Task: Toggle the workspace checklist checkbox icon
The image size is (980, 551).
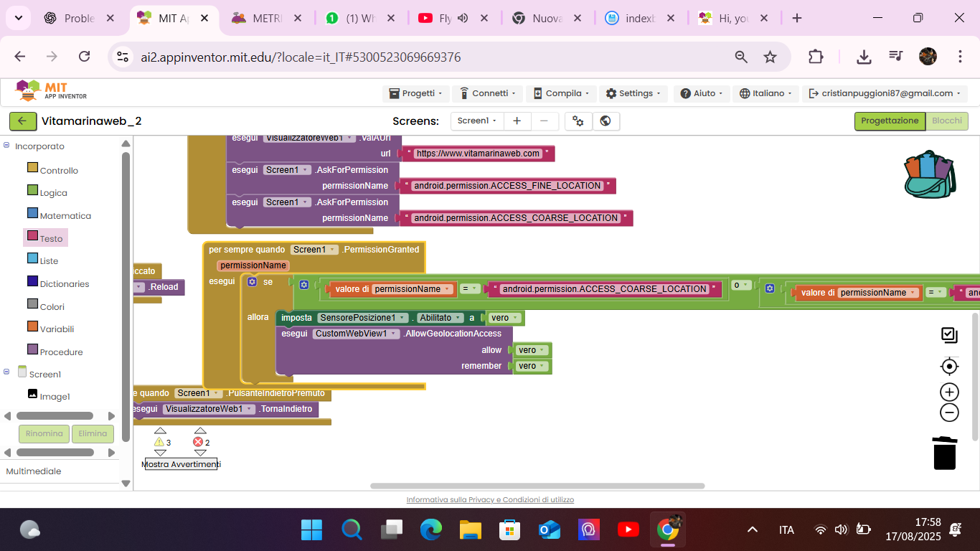Action: pyautogui.click(x=949, y=335)
